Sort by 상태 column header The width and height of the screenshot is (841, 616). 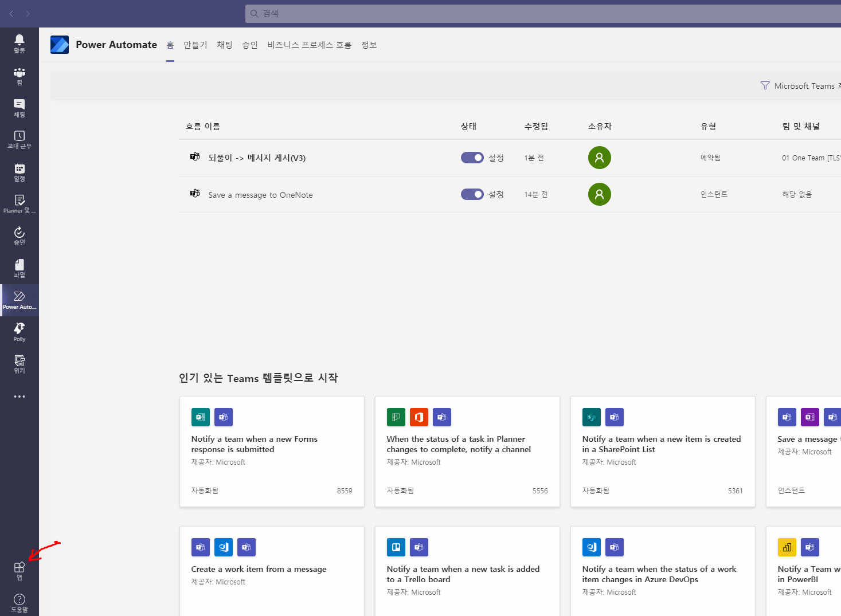469,127
